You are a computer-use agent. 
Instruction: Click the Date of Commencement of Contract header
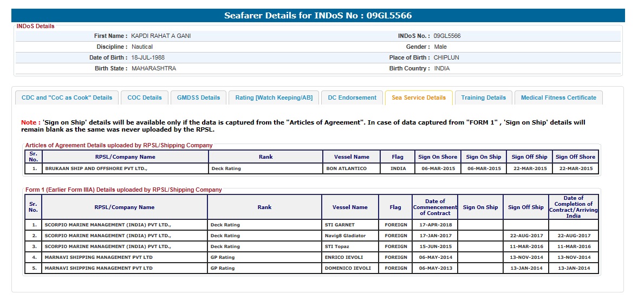click(x=435, y=207)
